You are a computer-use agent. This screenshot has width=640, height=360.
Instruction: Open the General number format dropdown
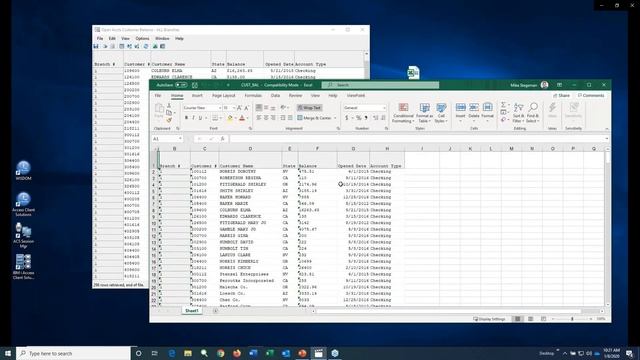pos(384,108)
